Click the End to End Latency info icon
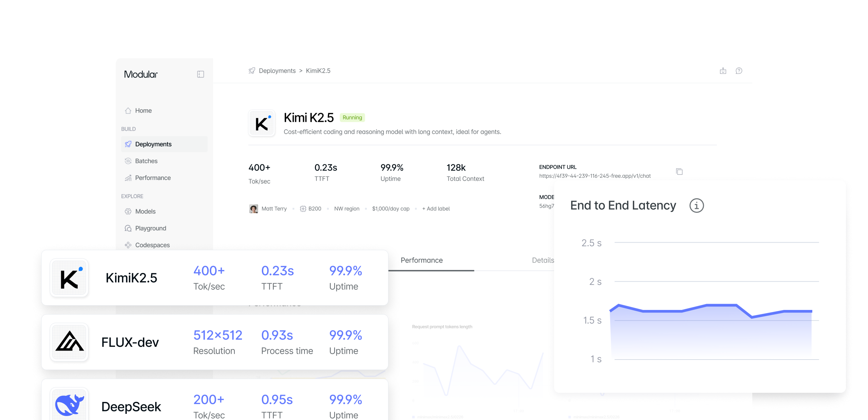This screenshot has height=420, width=868. (x=696, y=206)
